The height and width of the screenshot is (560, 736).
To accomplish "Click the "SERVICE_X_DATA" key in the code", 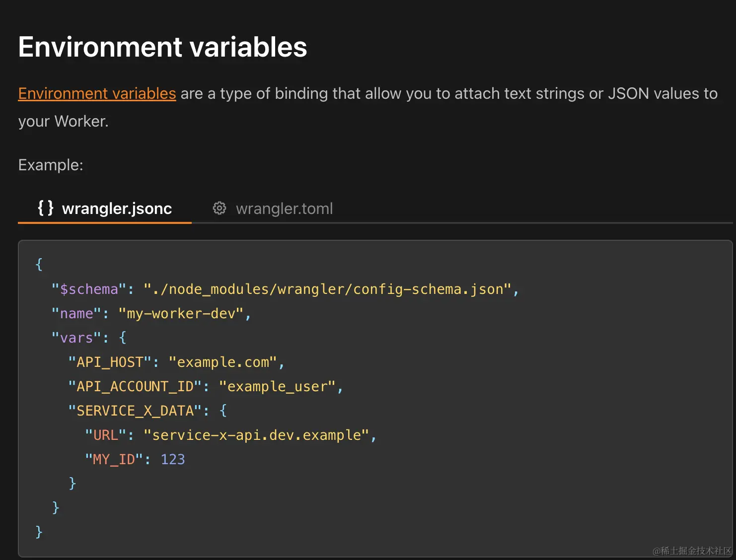I will pos(135,411).
